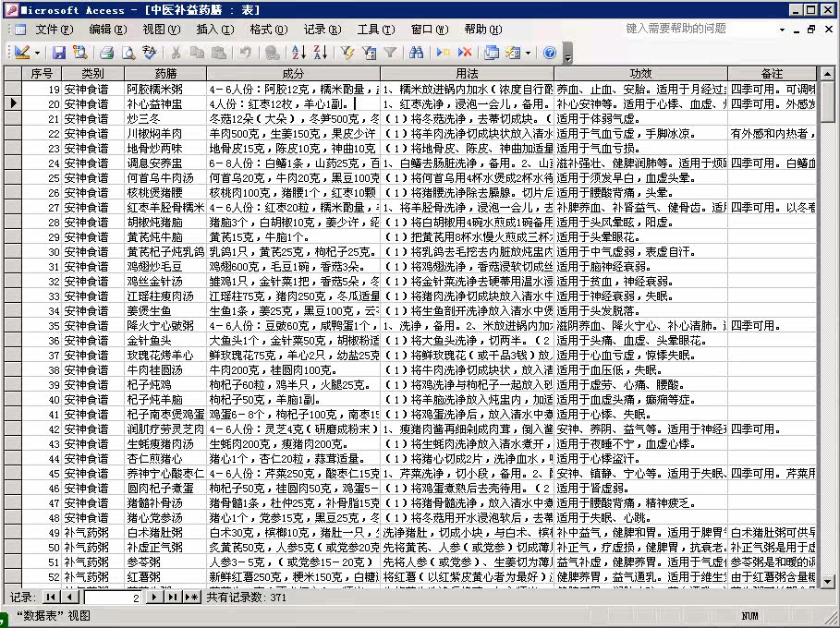The height and width of the screenshot is (628, 840).
Task: Run the spelling check icon
Action: pos(150,53)
